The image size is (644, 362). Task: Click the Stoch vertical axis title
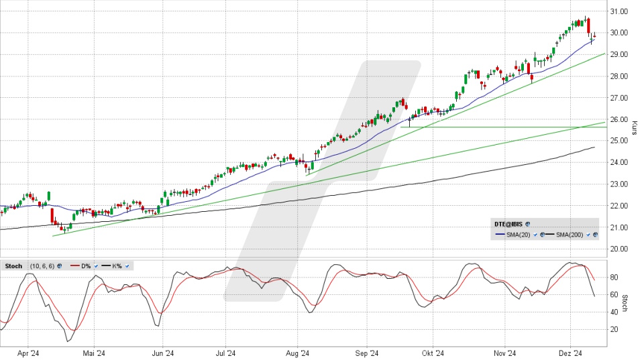625,303
